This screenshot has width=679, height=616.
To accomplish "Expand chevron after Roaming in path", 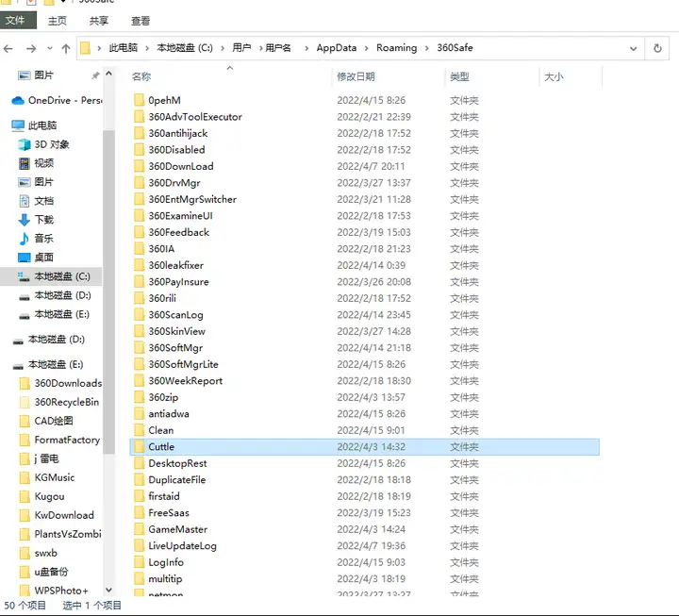I will click(x=427, y=48).
